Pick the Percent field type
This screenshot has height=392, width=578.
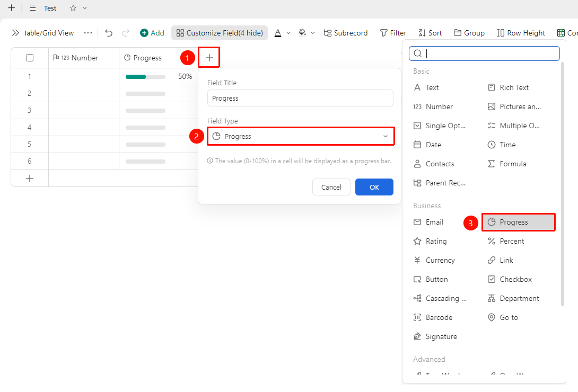click(506, 241)
